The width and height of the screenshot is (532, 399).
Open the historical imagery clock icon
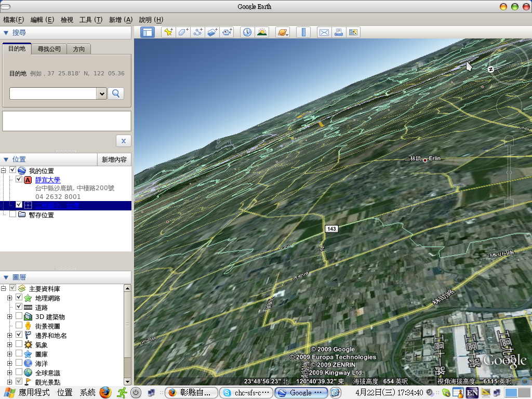pos(247,32)
